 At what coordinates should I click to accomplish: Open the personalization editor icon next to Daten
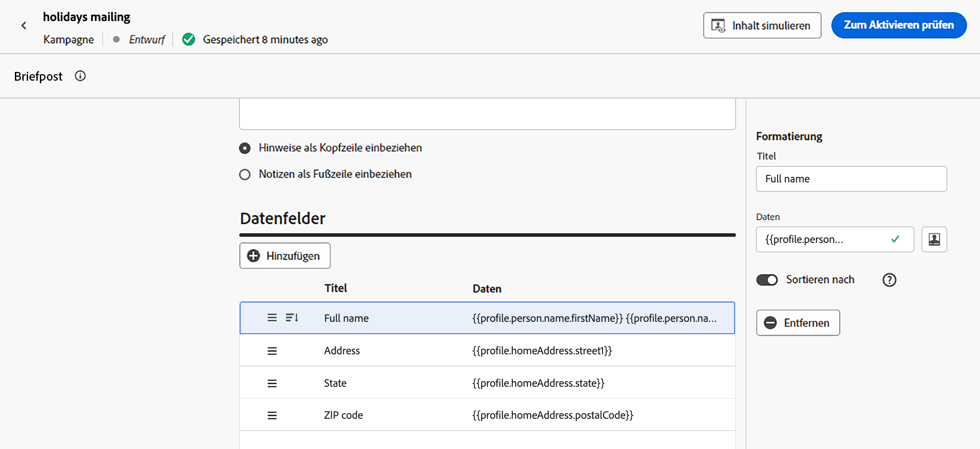point(934,239)
